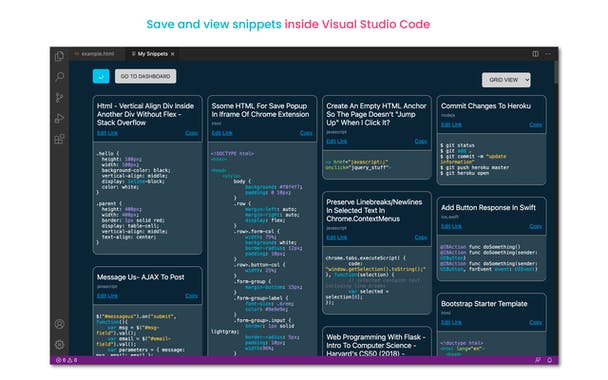Copy the Message Us- AJAX To Post snippet
This screenshot has width=608, height=380.
pyautogui.click(x=191, y=296)
